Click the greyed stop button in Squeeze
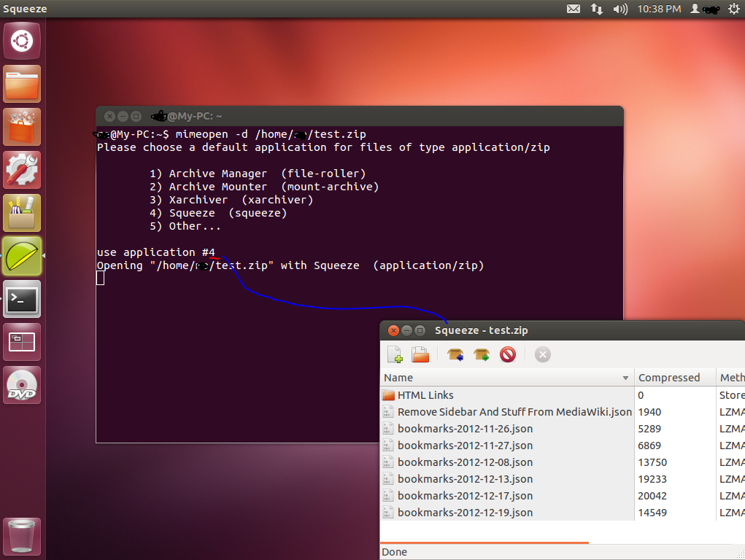This screenshot has width=745, height=560. click(x=543, y=354)
